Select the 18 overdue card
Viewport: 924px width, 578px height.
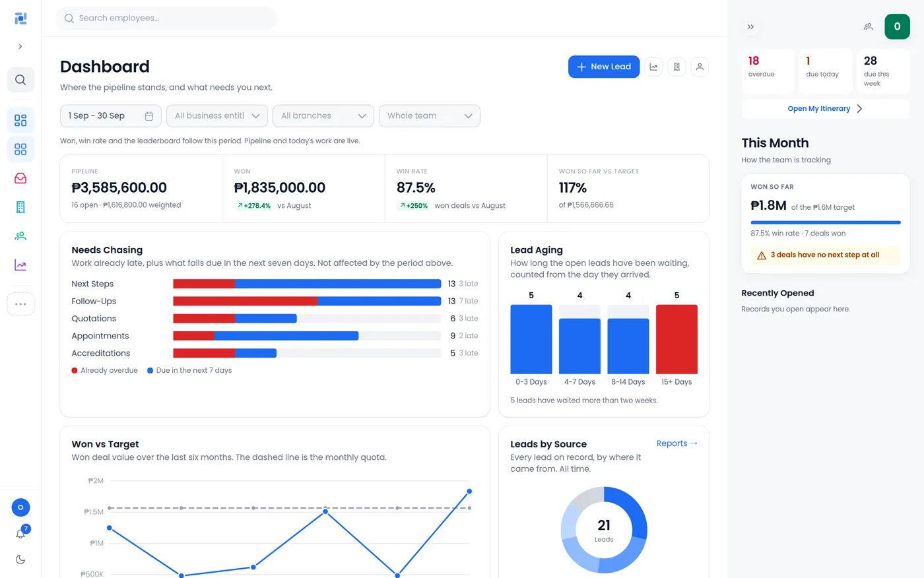pyautogui.click(x=768, y=71)
